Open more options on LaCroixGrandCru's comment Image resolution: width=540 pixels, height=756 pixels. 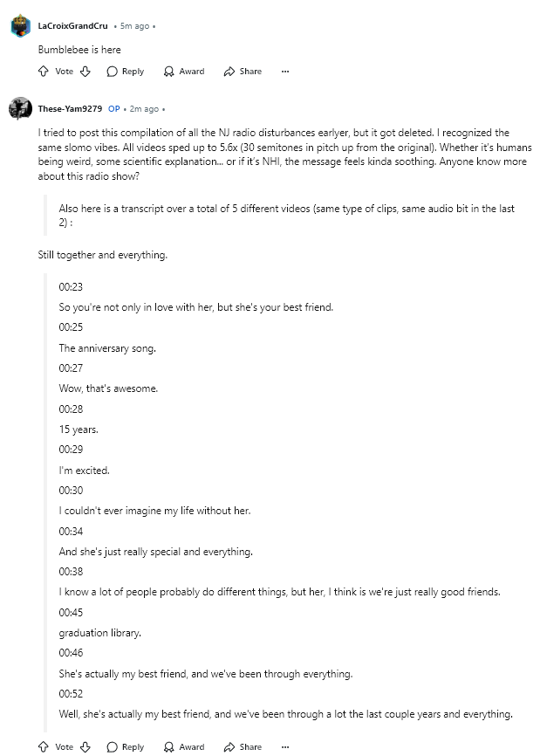click(x=285, y=72)
